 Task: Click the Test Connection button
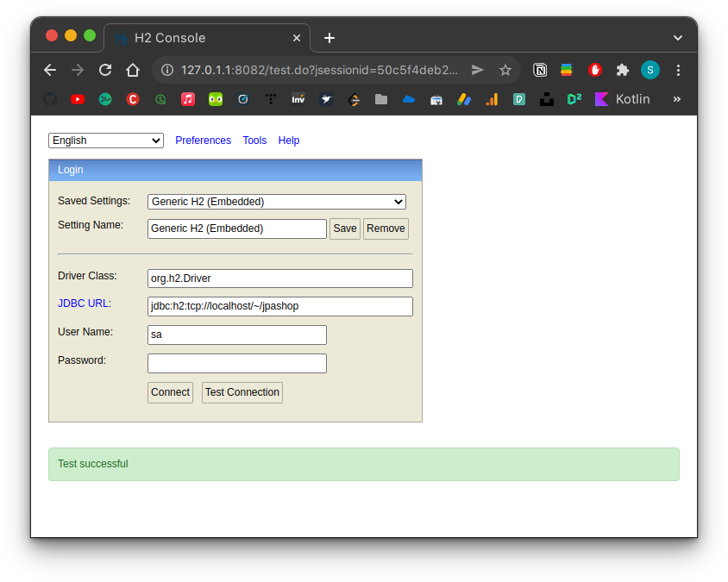tap(242, 392)
